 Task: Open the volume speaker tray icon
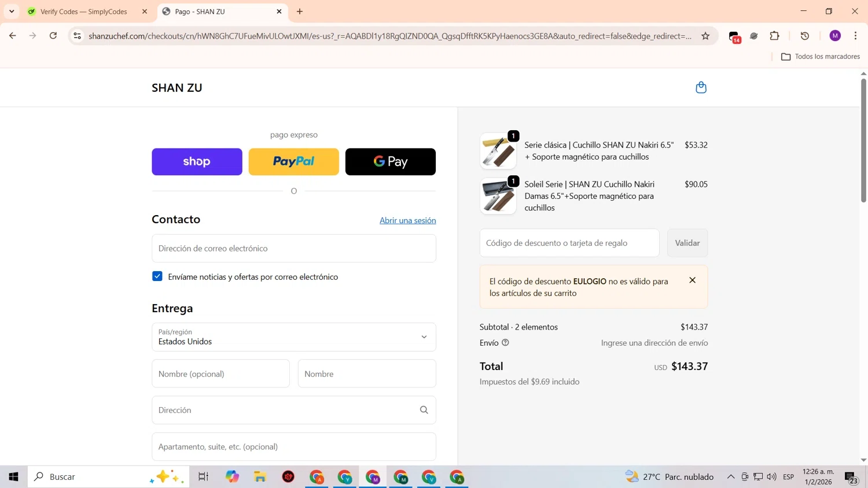click(771, 477)
